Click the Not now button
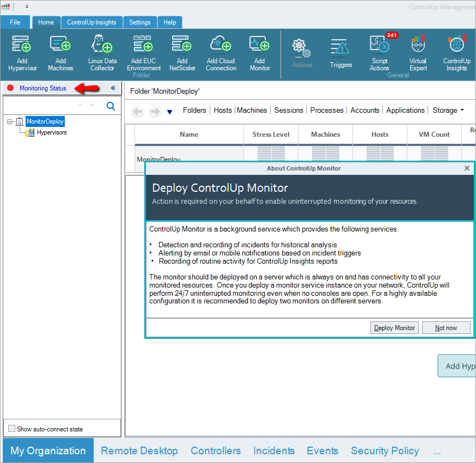The width and height of the screenshot is (476, 463). click(446, 328)
